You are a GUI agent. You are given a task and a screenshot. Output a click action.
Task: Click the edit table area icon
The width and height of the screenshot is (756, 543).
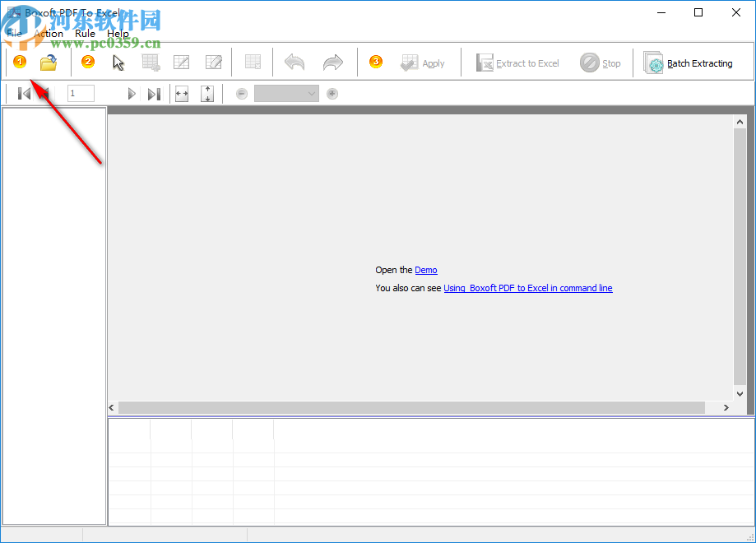pyautogui.click(x=213, y=62)
